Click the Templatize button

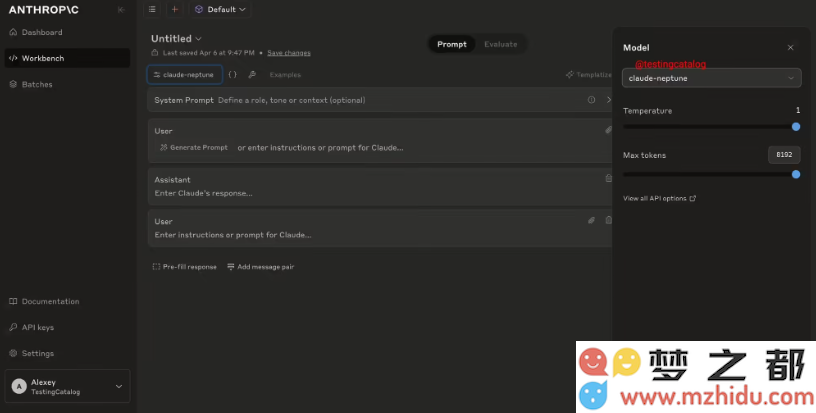(x=589, y=75)
